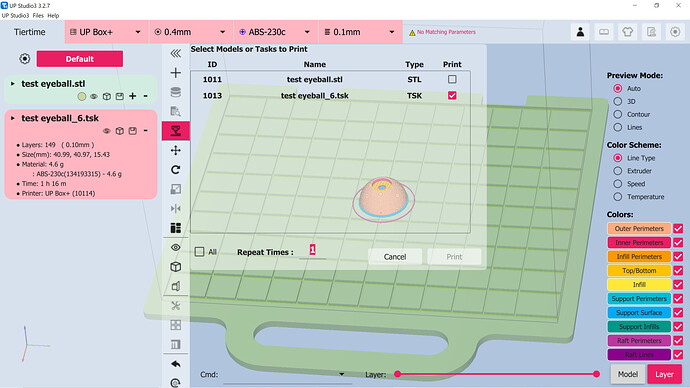This screenshot has height=388, width=690.
Task: Open the Files menu
Action: tap(38, 15)
